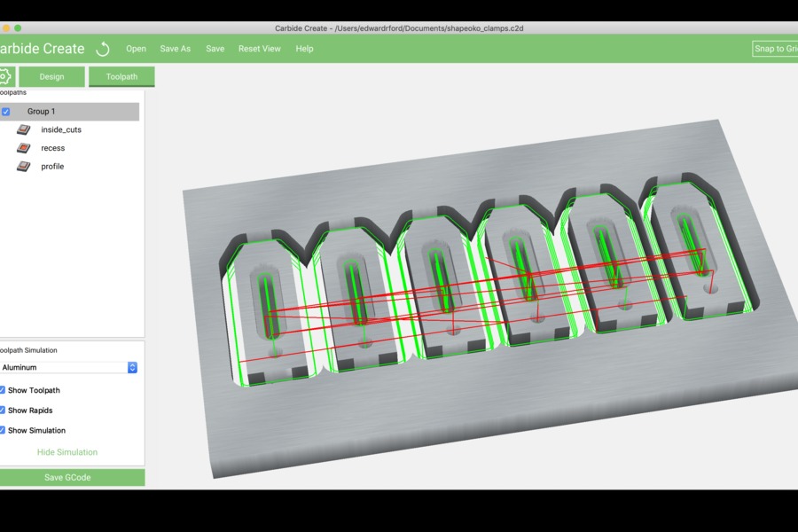Click Save As in the top bar

[x=175, y=49]
